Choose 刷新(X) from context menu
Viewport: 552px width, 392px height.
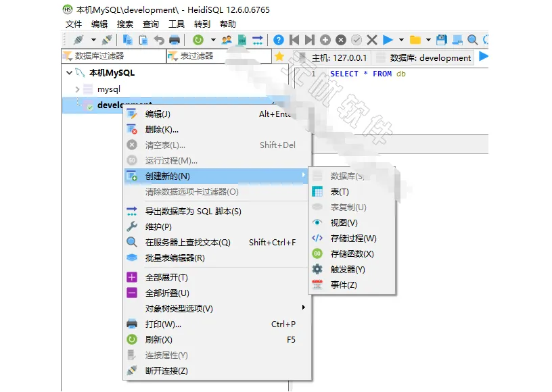[217, 339]
